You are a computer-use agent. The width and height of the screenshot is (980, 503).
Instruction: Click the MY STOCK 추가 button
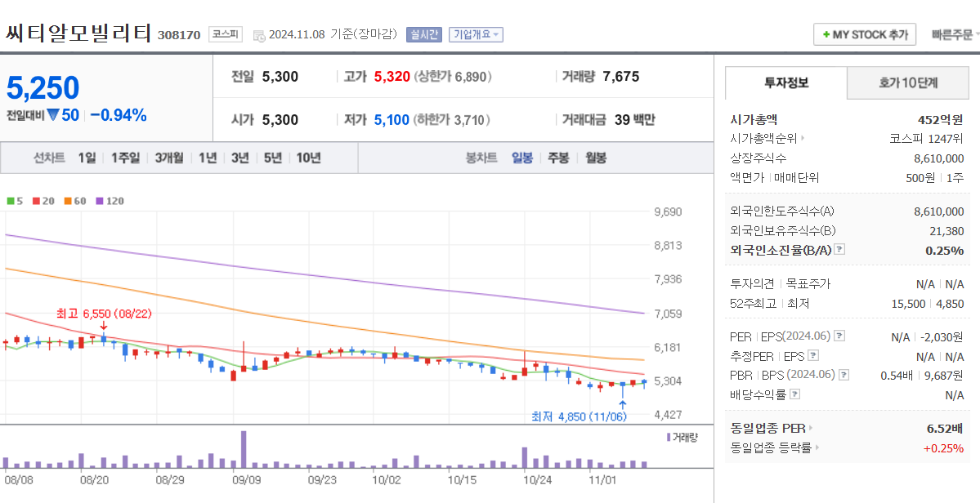[x=865, y=34]
